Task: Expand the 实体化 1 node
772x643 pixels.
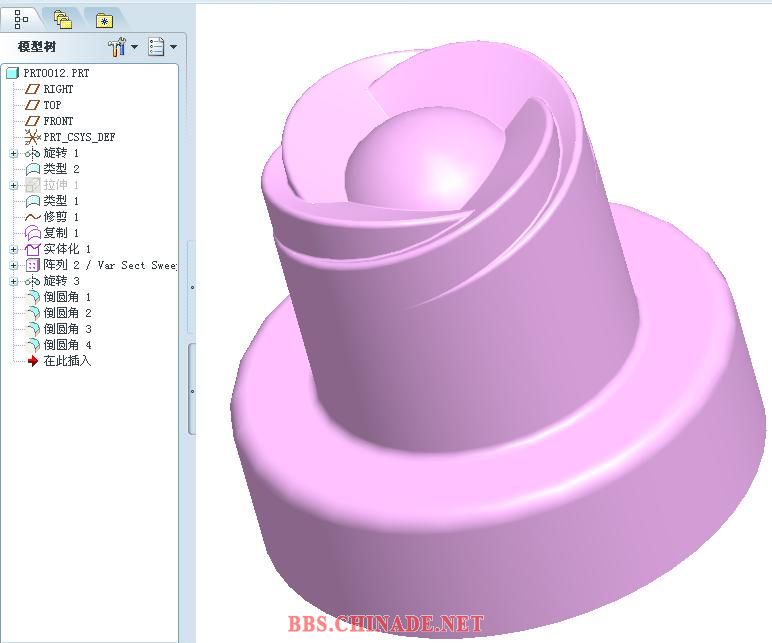Action: click(14, 250)
